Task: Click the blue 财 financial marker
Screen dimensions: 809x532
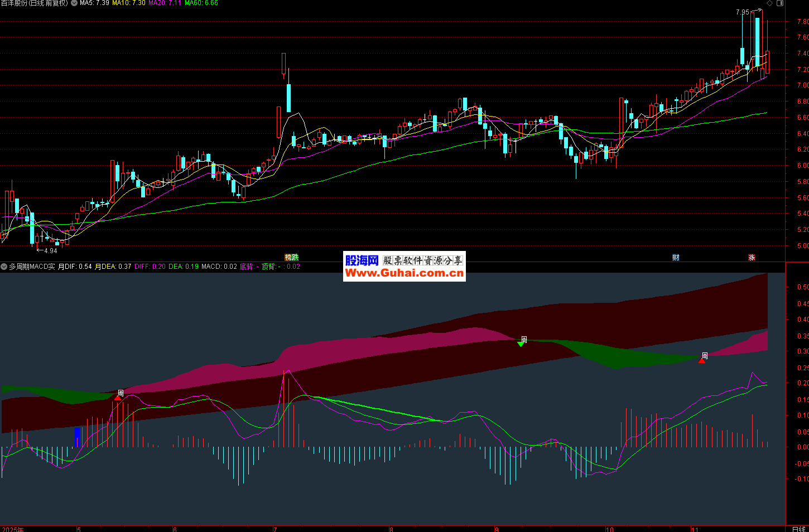Action: (x=676, y=258)
